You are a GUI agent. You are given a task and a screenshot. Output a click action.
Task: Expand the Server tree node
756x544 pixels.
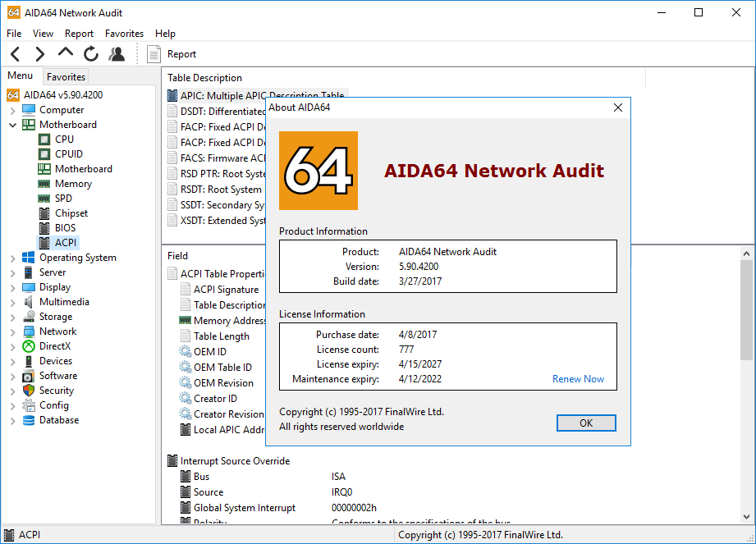12,273
